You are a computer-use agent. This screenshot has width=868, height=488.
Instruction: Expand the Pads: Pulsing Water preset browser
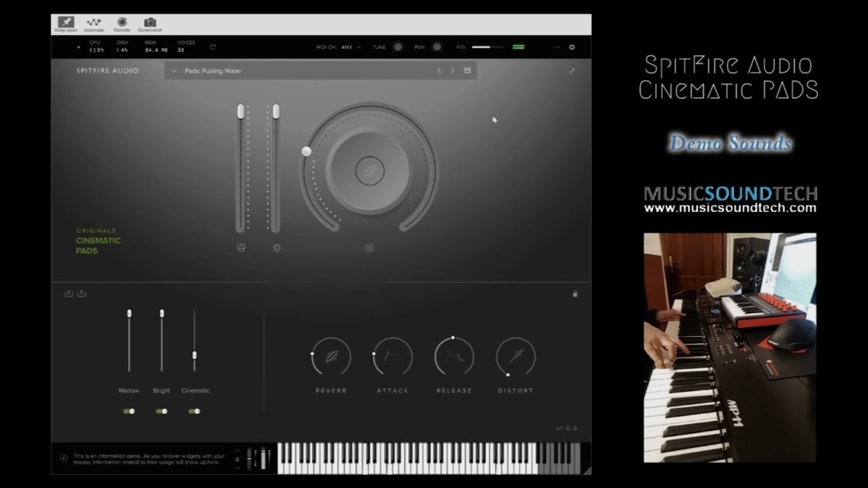(x=174, y=70)
